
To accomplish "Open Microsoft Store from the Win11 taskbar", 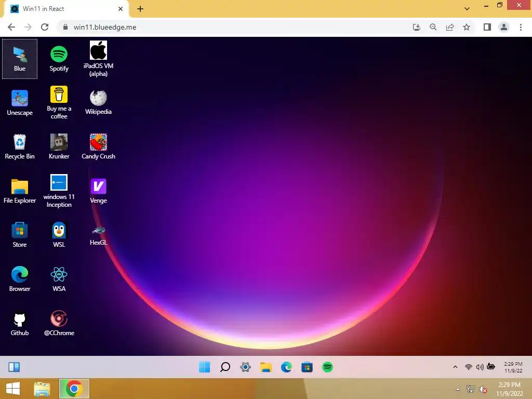I will pyautogui.click(x=307, y=367).
